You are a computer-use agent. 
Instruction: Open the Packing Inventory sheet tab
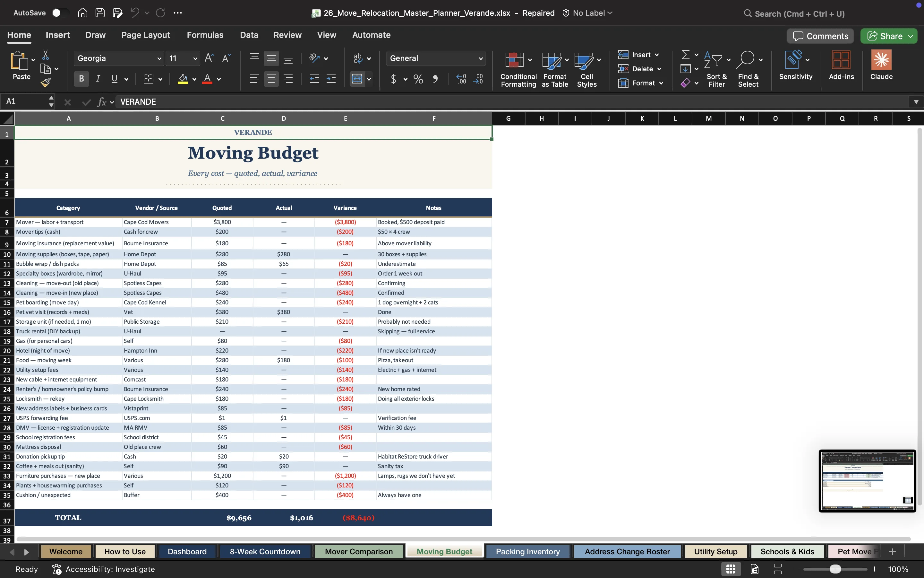(528, 552)
